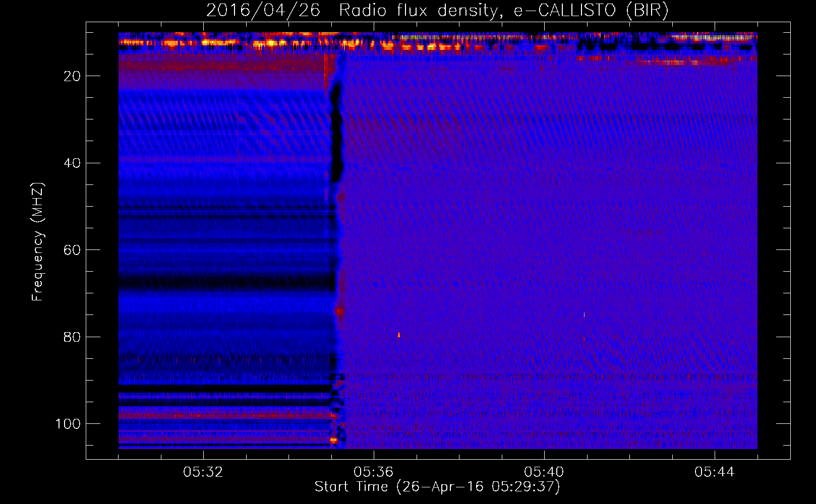
Task: Click the 05:44 time tick label
Action: pos(715,472)
